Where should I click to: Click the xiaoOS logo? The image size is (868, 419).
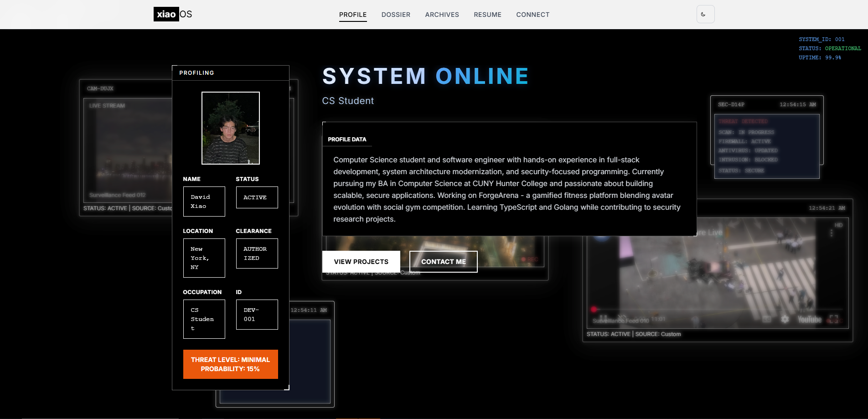tap(173, 14)
